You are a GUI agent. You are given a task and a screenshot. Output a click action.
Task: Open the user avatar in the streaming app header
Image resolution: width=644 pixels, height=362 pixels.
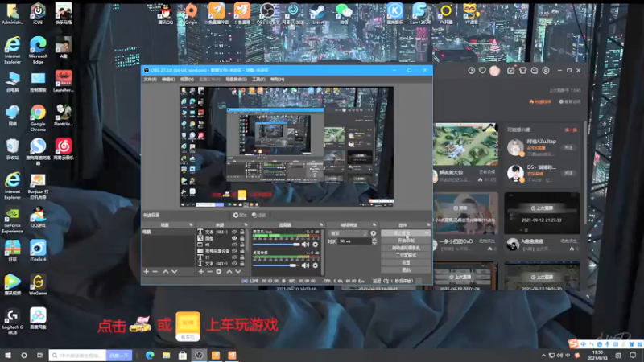pyautogui.click(x=495, y=71)
